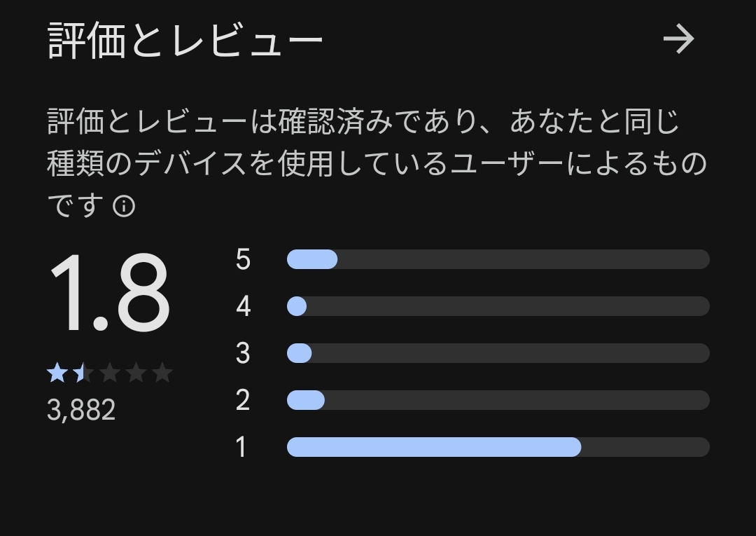Image resolution: width=756 pixels, height=536 pixels.
Task: Click the number 1 rating label
Action: point(241,447)
